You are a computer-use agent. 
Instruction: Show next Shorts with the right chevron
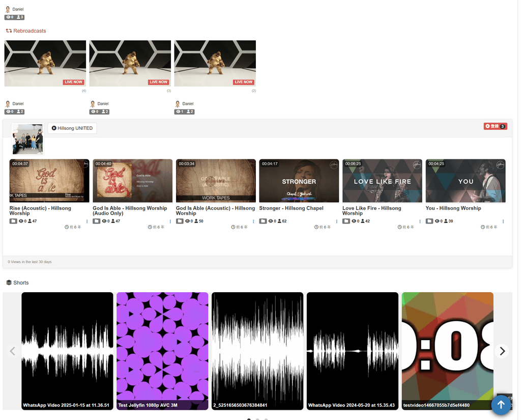point(502,351)
